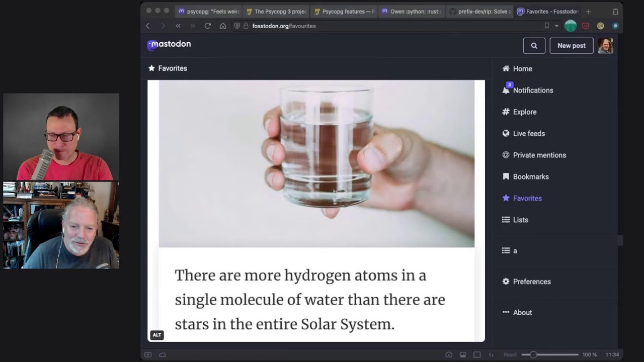Expand the Lists section in sidebar
Image resolution: width=644 pixels, height=362 pixels.
(520, 220)
